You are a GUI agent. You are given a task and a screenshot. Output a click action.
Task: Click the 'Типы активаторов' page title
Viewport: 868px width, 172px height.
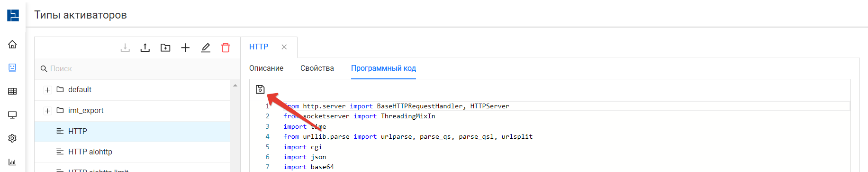81,15
